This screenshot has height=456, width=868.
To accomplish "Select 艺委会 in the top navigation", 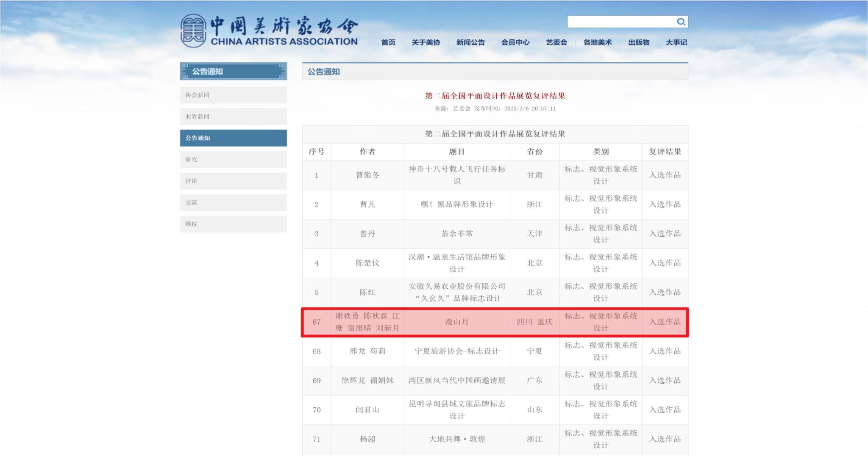I will (556, 42).
